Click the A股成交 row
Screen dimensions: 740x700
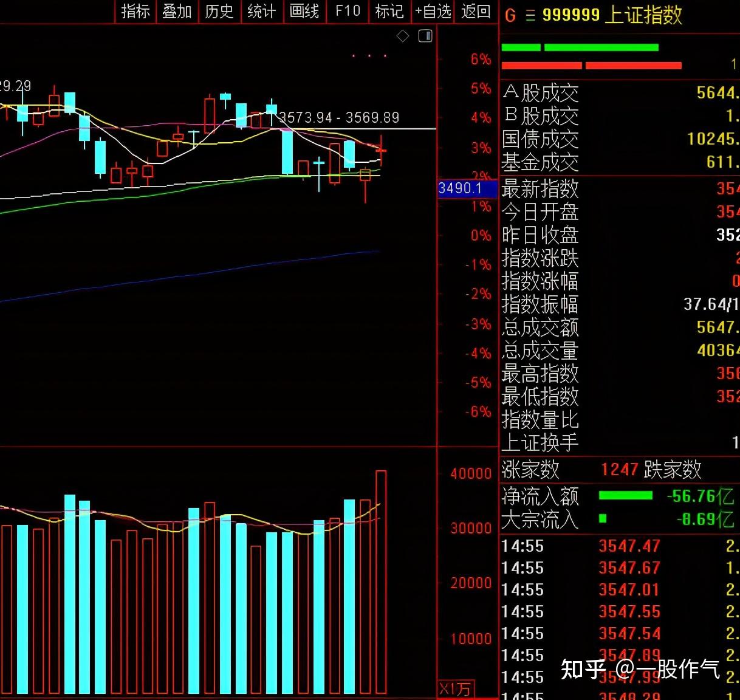click(620, 93)
